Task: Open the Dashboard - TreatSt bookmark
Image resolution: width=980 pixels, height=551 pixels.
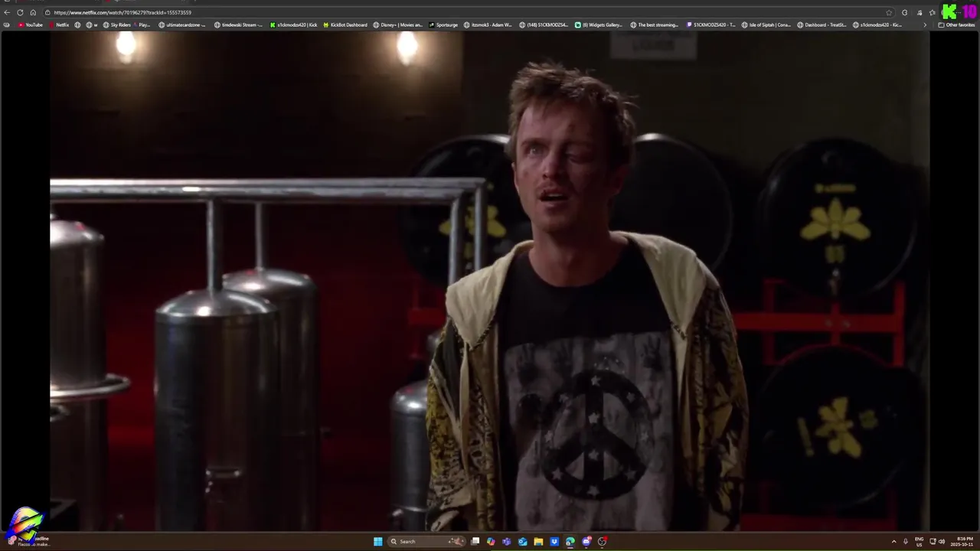Action: pyautogui.click(x=822, y=24)
